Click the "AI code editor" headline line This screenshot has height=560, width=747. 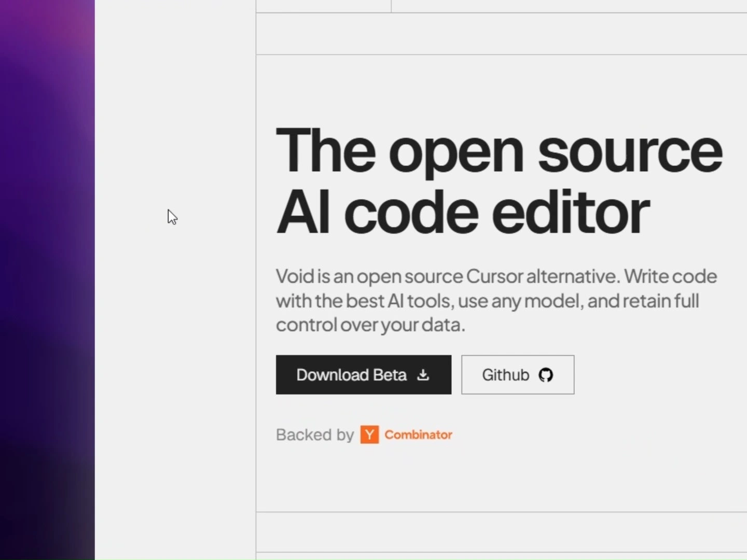click(462, 213)
